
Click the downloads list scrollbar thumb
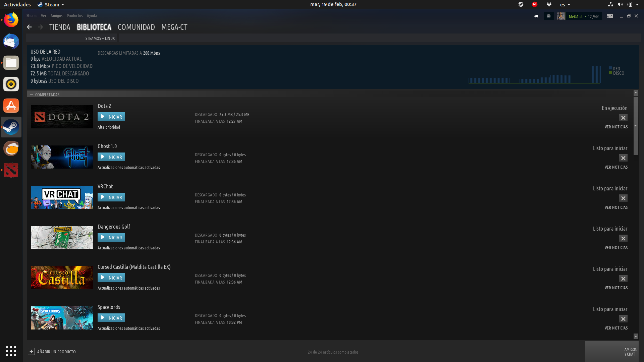(636, 126)
